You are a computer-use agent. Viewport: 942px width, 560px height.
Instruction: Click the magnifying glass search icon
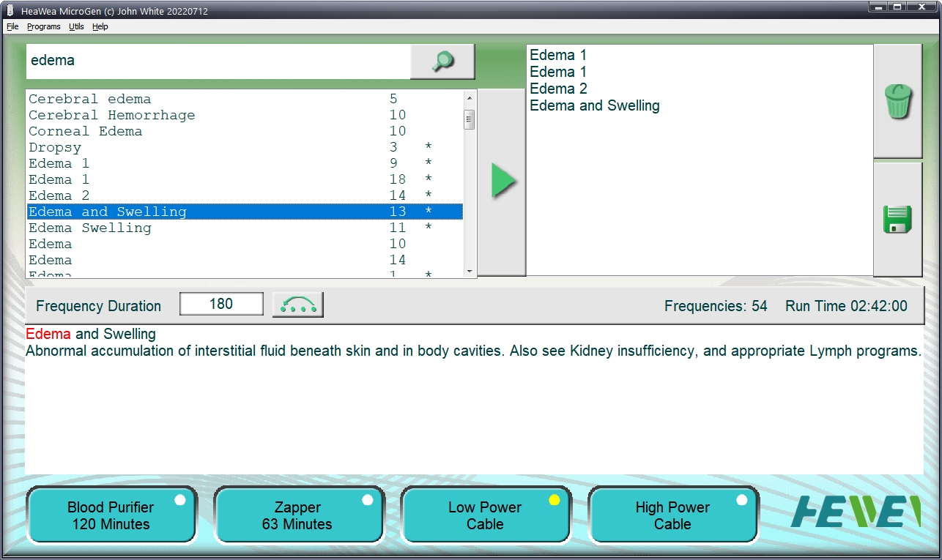point(442,61)
